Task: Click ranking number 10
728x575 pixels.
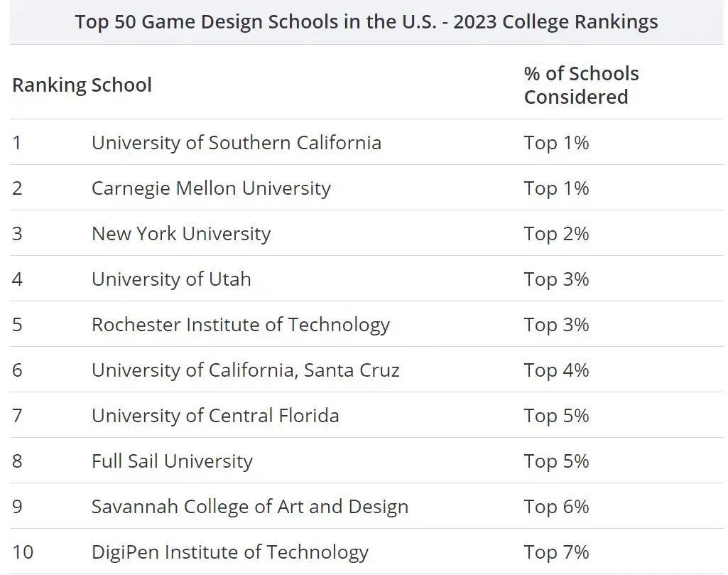Action: click(23, 552)
